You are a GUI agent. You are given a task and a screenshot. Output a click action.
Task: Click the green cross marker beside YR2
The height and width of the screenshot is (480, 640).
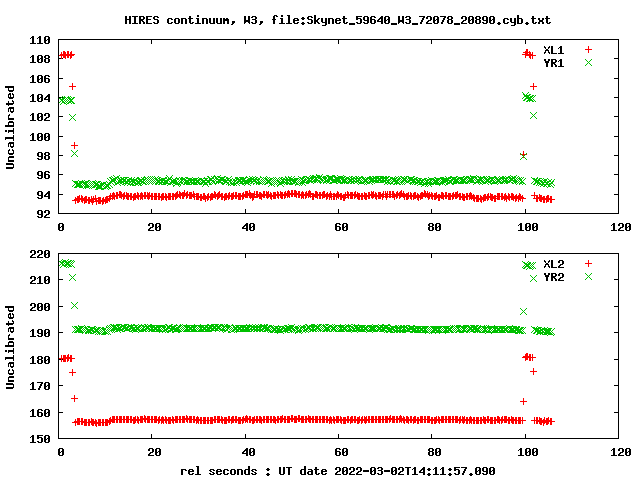pos(588,277)
